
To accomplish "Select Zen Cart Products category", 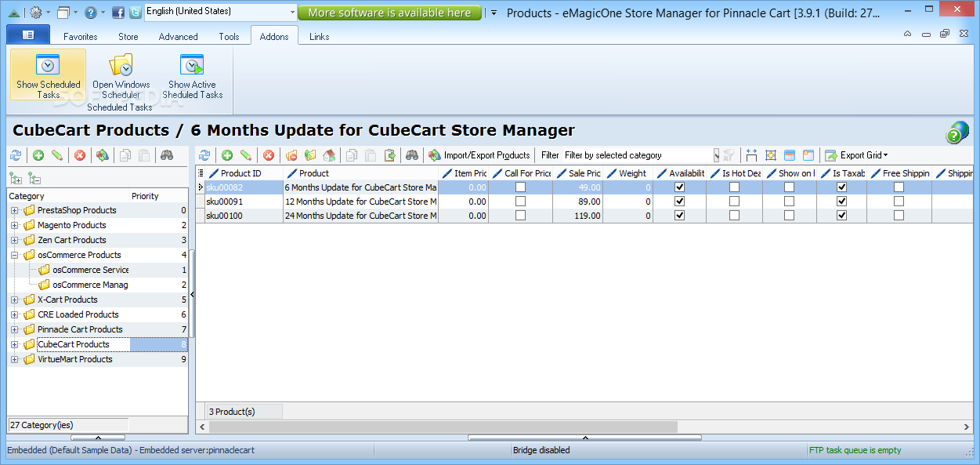I will tap(71, 240).
